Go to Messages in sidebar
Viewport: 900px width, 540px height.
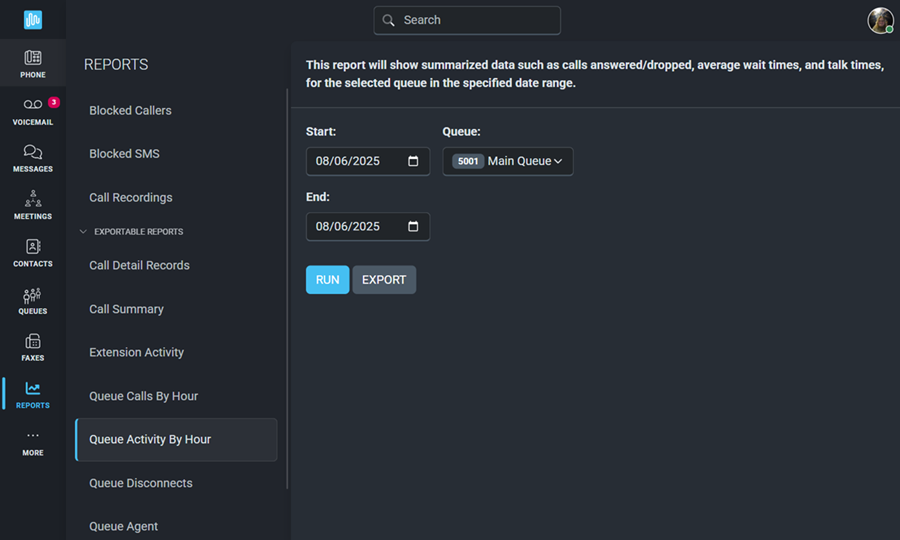click(33, 152)
